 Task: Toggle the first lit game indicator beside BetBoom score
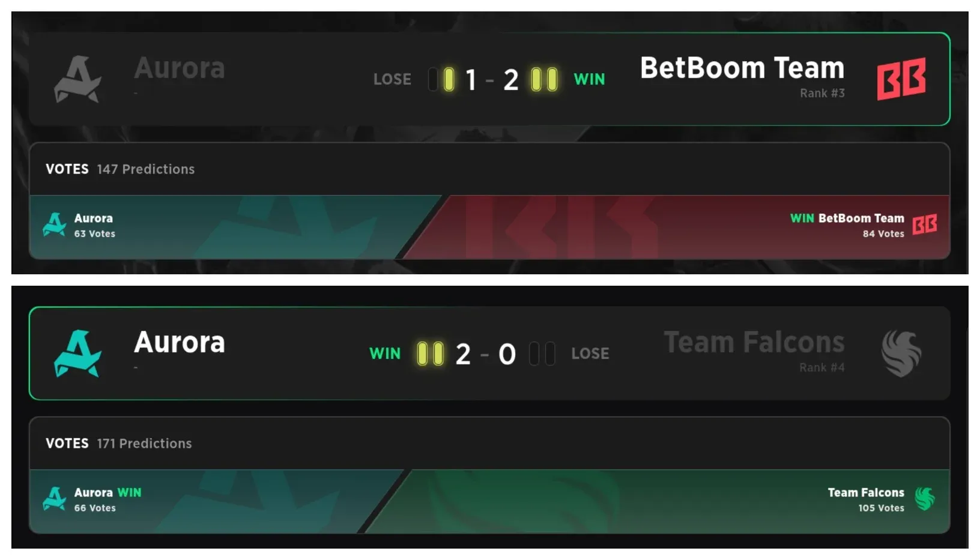tap(534, 79)
